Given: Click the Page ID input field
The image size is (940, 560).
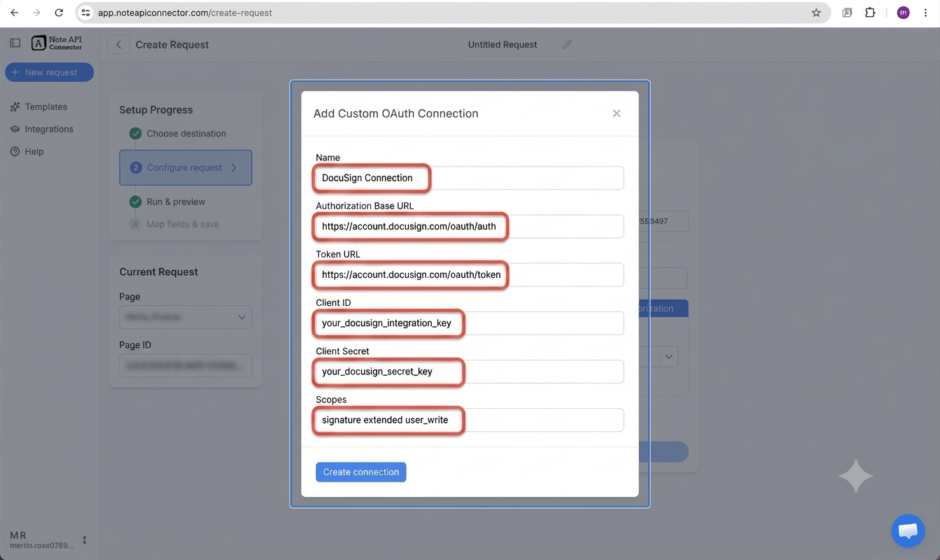Looking at the screenshot, I should pos(185,365).
